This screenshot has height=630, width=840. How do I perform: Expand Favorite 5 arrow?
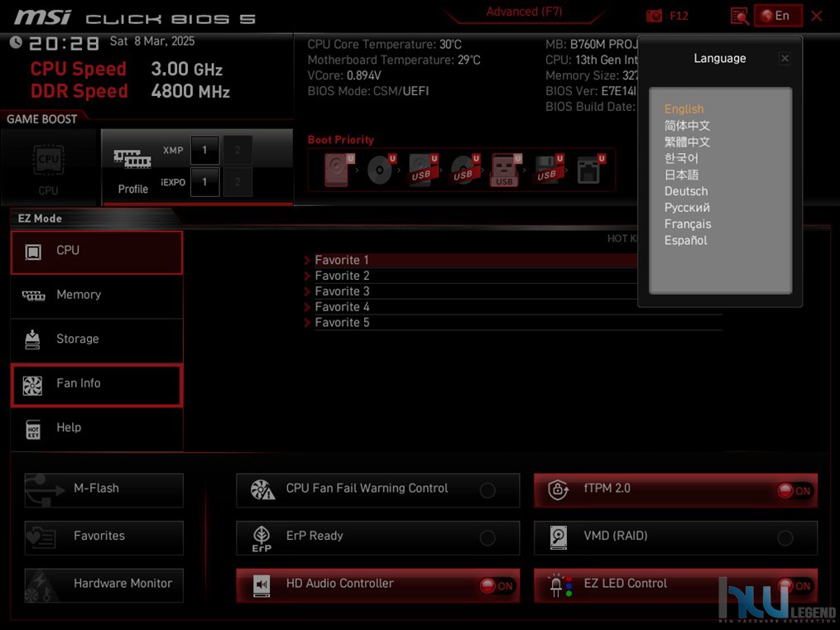(x=307, y=323)
